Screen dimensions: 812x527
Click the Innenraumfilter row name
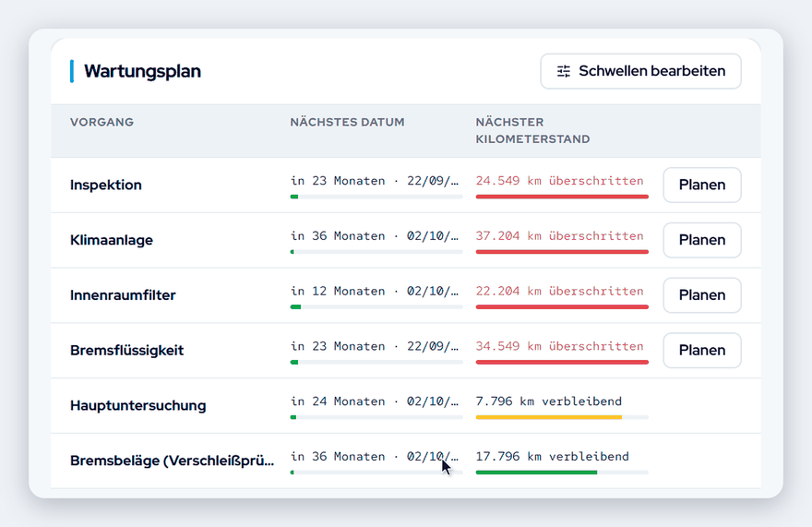coord(123,295)
